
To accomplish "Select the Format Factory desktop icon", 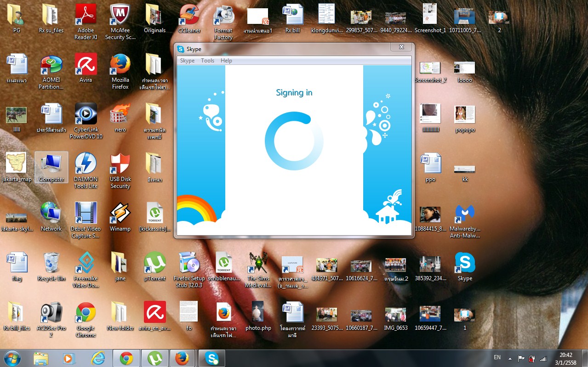I will [223, 22].
